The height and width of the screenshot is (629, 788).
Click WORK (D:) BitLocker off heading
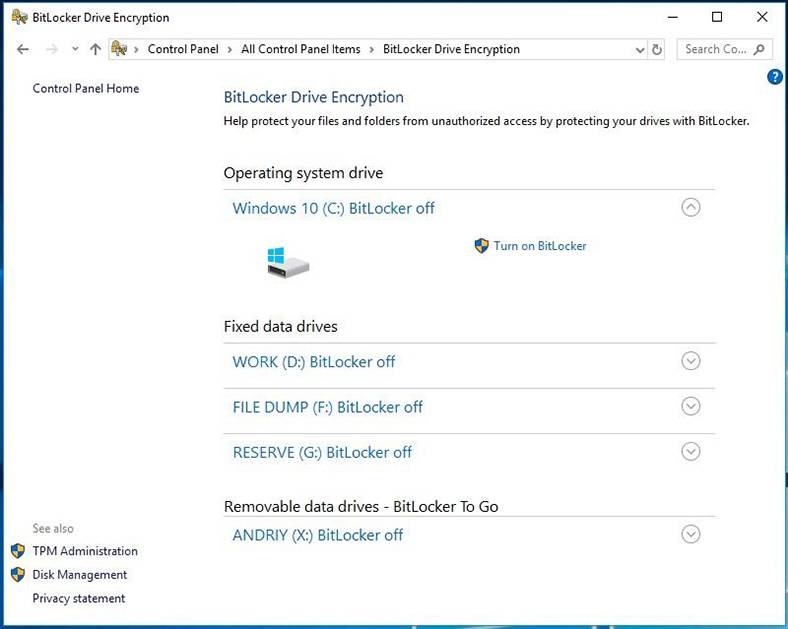pos(314,362)
